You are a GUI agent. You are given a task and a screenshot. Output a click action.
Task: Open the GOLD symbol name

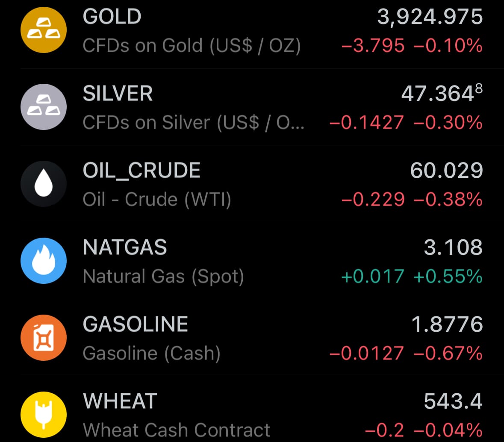[x=112, y=17]
